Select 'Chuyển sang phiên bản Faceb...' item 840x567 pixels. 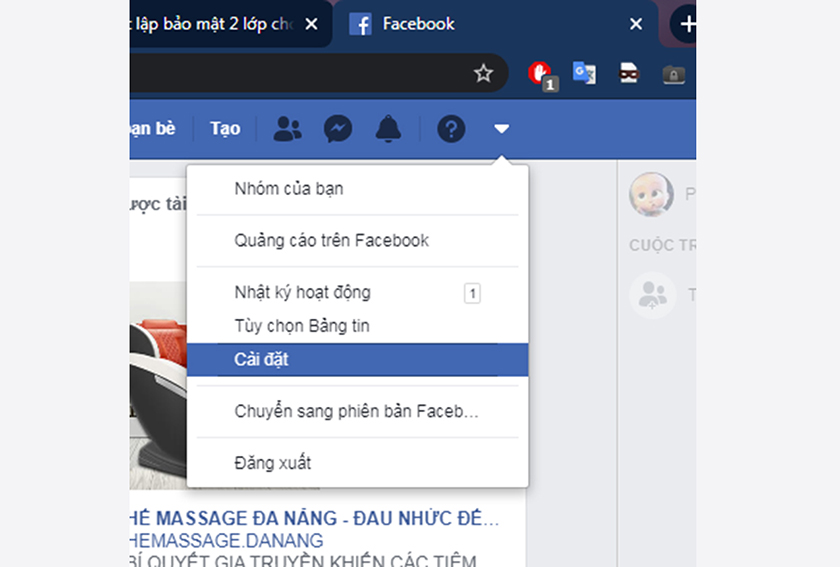[x=357, y=412]
